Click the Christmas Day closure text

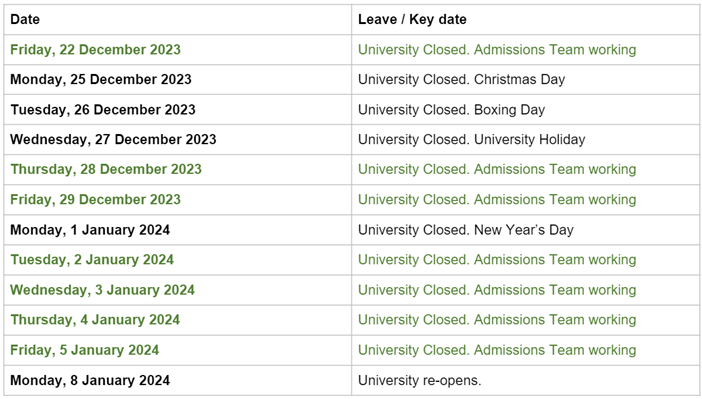coord(461,79)
